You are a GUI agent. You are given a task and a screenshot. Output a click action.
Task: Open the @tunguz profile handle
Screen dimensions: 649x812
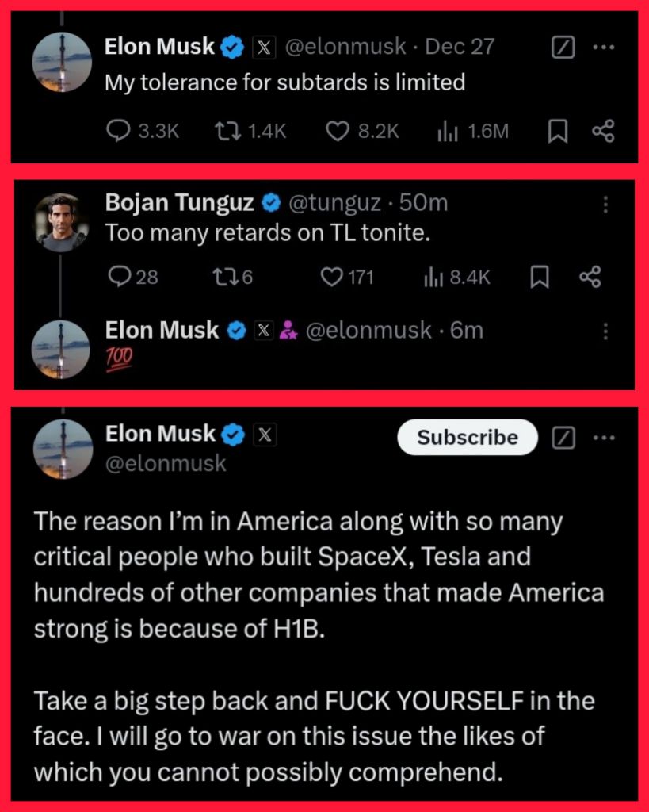point(334,202)
